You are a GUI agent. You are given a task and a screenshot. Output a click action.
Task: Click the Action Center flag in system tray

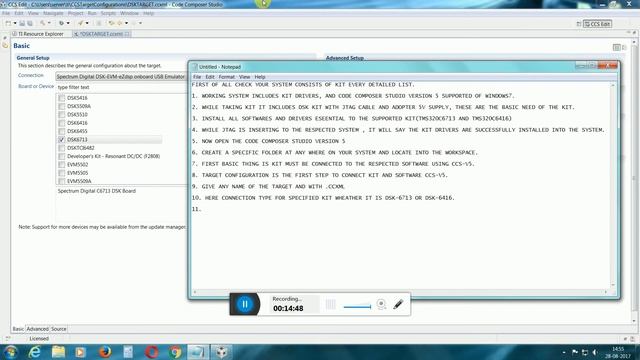click(x=575, y=352)
